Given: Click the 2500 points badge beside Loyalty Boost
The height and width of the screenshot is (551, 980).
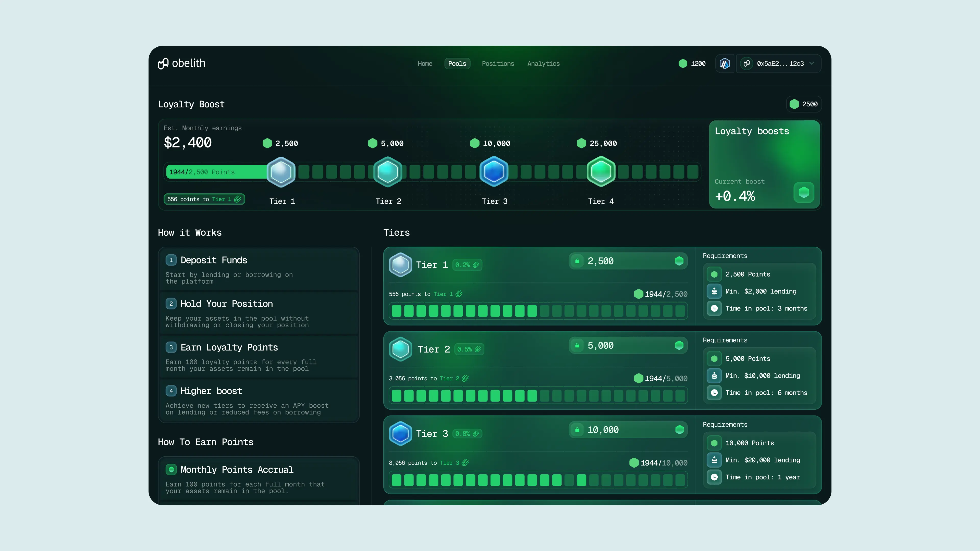Looking at the screenshot, I should (x=803, y=104).
